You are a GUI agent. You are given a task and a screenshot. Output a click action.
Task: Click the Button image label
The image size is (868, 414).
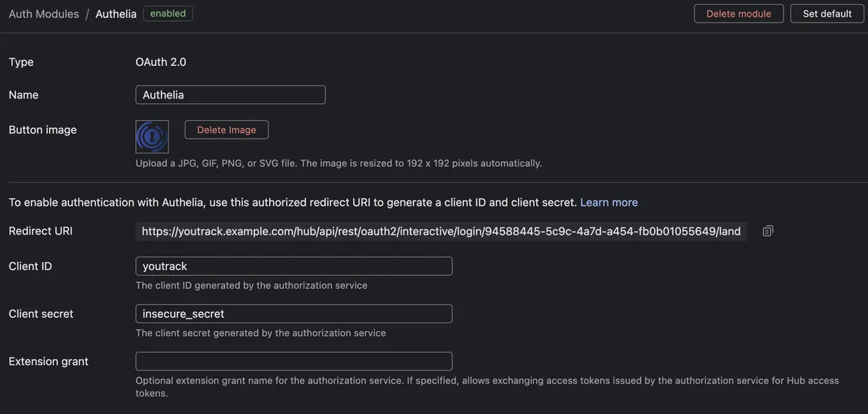click(43, 130)
